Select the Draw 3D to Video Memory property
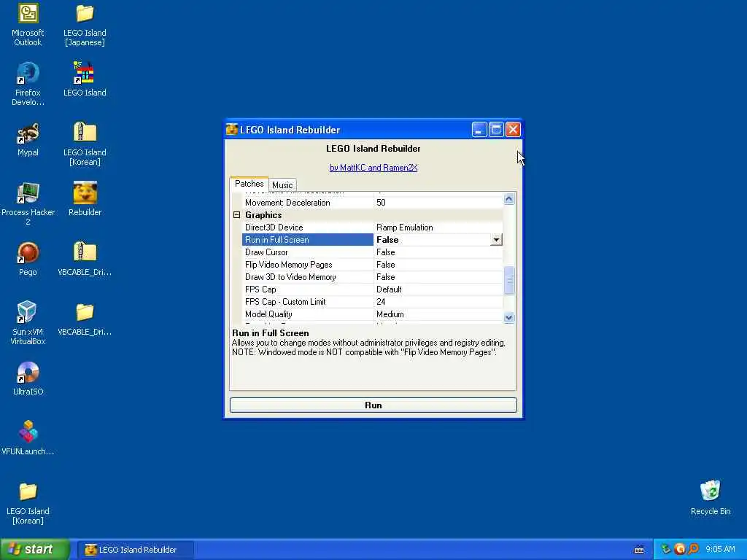 click(x=372, y=276)
